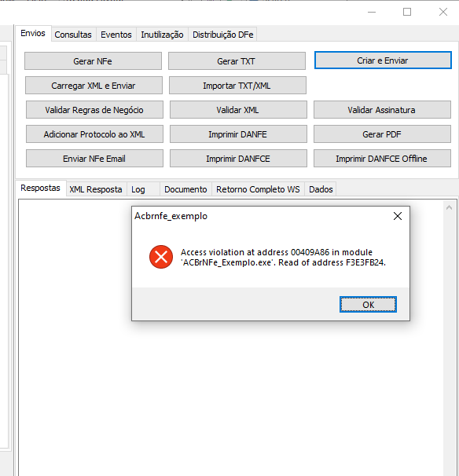Click the Validar Assinatura button

point(382,110)
